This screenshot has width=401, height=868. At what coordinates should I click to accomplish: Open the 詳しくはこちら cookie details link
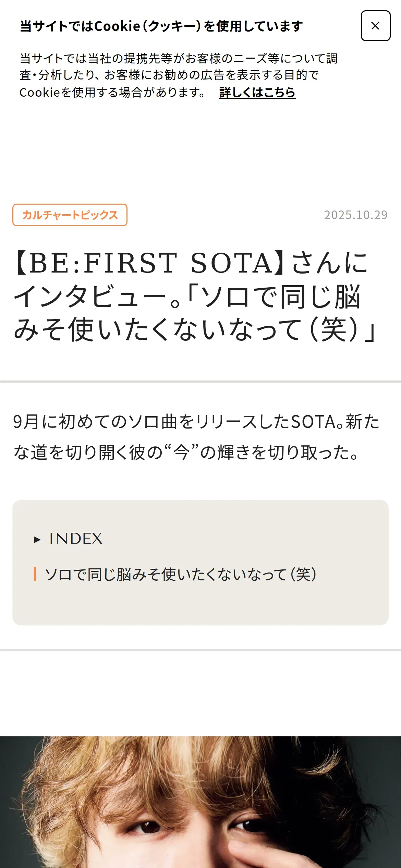257,93
